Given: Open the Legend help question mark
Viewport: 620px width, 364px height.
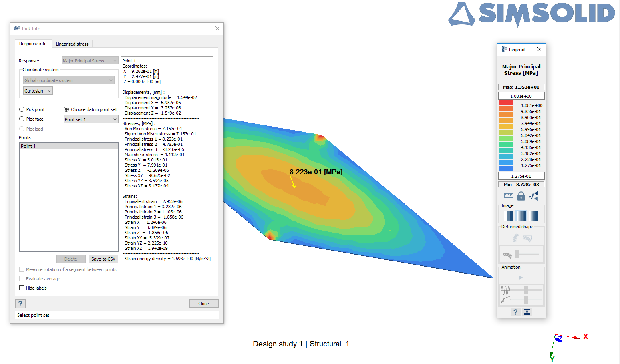Looking at the screenshot, I should (x=515, y=312).
